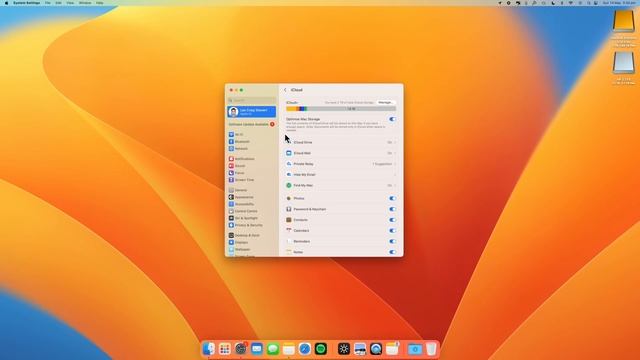Click the date and time in the menu bar
The image size is (640, 360).
click(x=619, y=3)
